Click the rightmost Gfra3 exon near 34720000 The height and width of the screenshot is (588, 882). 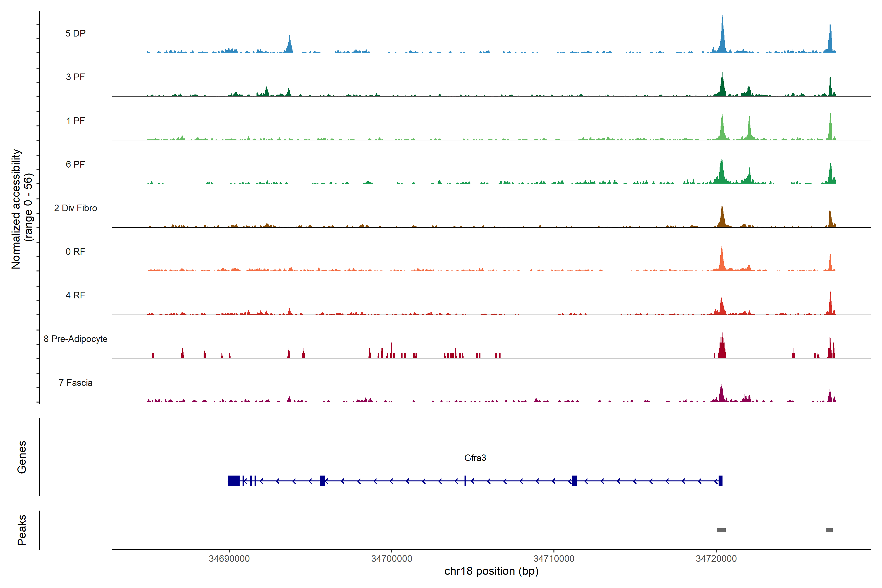tap(720, 481)
